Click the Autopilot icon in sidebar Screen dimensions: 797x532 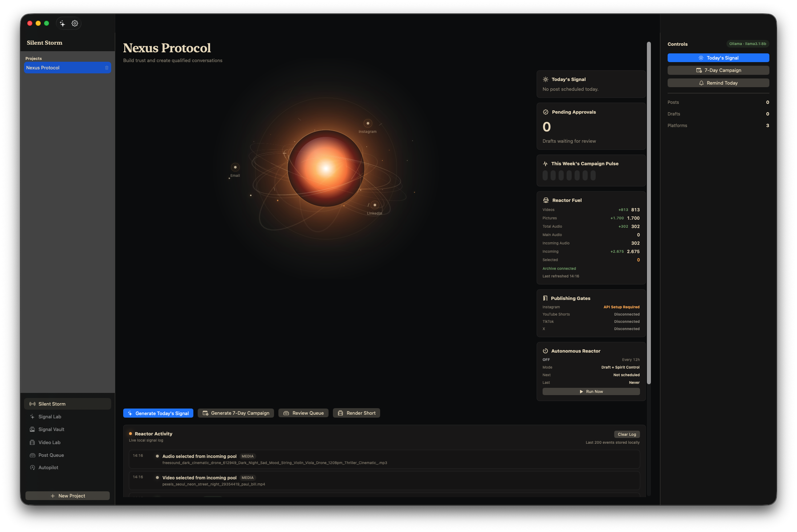click(32, 468)
